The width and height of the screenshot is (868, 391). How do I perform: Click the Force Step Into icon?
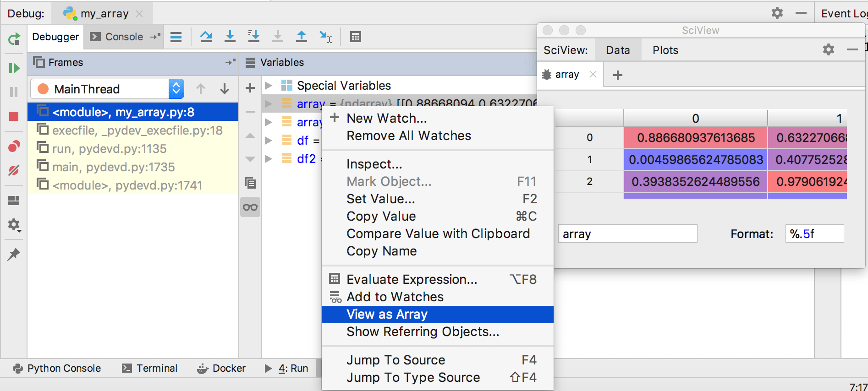tap(278, 37)
